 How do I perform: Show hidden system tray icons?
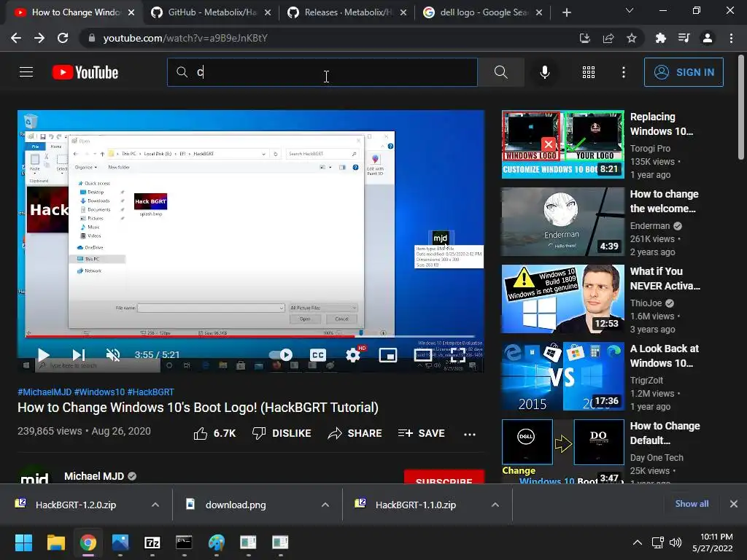pos(637,542)
